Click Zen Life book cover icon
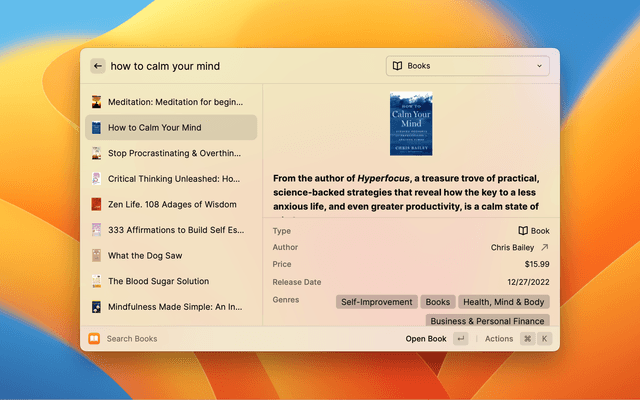 click(x=96, y=204)
